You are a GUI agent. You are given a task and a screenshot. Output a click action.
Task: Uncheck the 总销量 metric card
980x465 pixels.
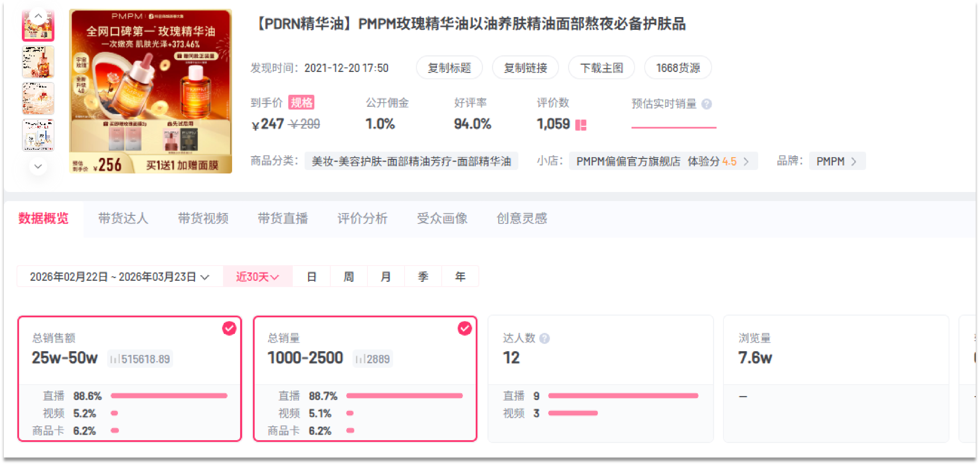[x=464, y=328]
